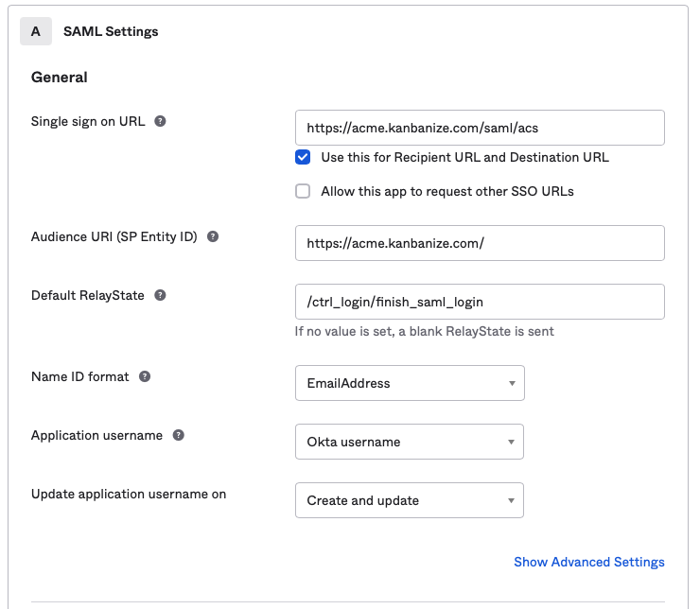Click the blank RelayState hint text

pos(424,331)
